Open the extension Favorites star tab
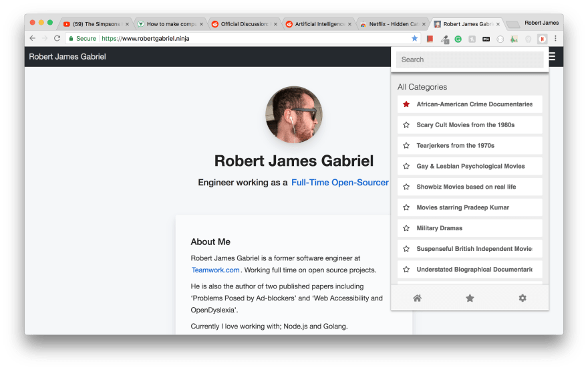This screenshot has height=370, width=588. coord(470,298)
